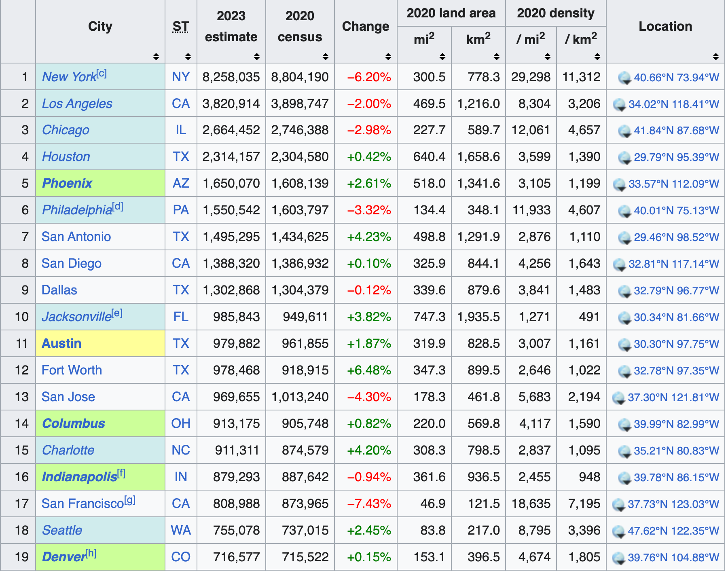Viewport: 728px width, 571px height.
Task: Open the Fort Worth city link
Action: point(72,370)
